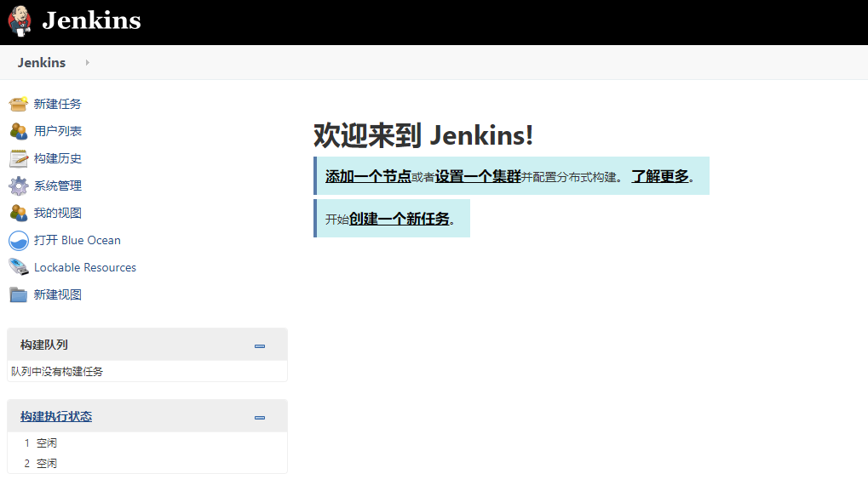This screenshot has height=491, width=868.
Task: Expand the breadcrumb arrow next to Jenkins
Action: 87,62
